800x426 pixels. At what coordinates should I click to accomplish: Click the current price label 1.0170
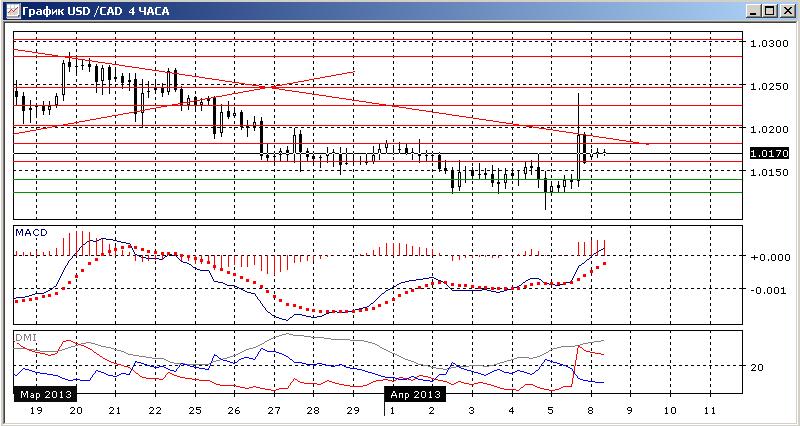click(769, 153)
